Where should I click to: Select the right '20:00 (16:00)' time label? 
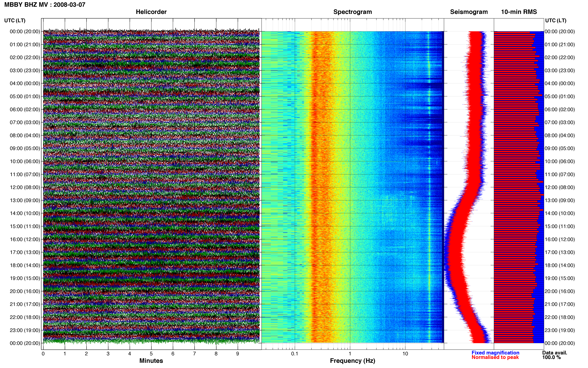point(560,291)
